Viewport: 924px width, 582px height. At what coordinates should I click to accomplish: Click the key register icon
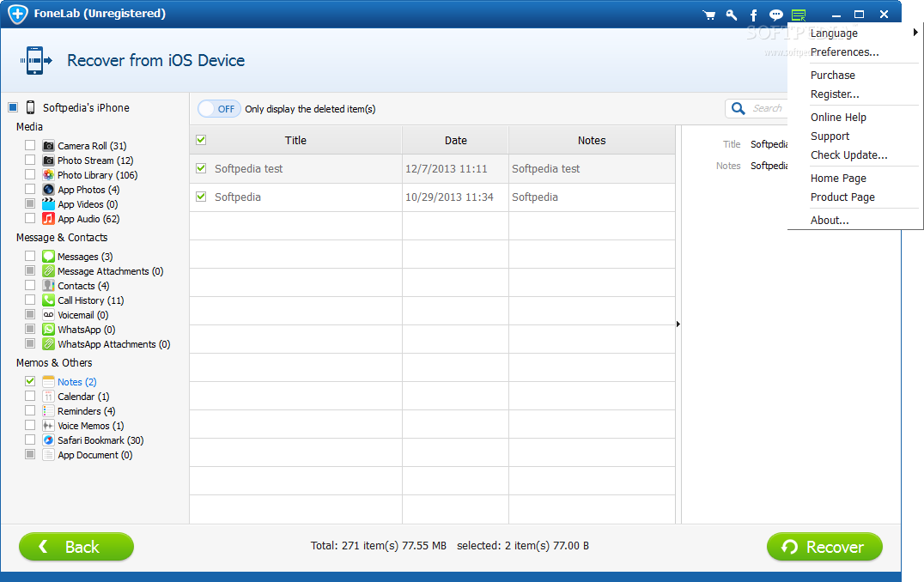coord(732,15)
